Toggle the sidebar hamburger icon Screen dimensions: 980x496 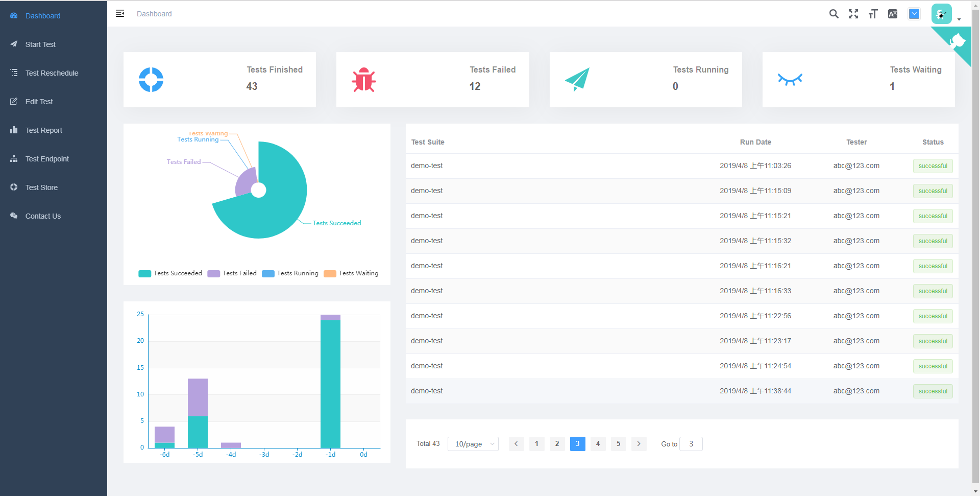point(120,14)
